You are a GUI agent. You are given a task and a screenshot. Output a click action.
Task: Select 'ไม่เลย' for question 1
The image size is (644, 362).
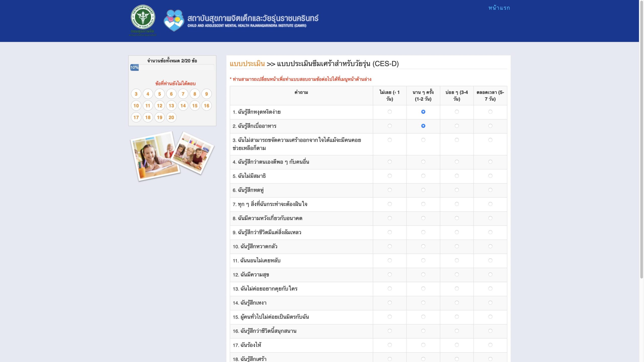click(x=390, y=112)
